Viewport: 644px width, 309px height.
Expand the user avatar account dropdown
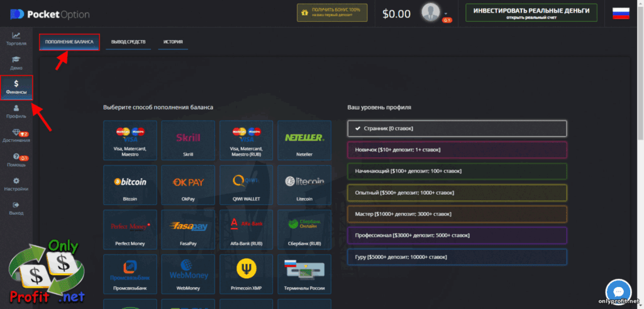coord(434,13)
